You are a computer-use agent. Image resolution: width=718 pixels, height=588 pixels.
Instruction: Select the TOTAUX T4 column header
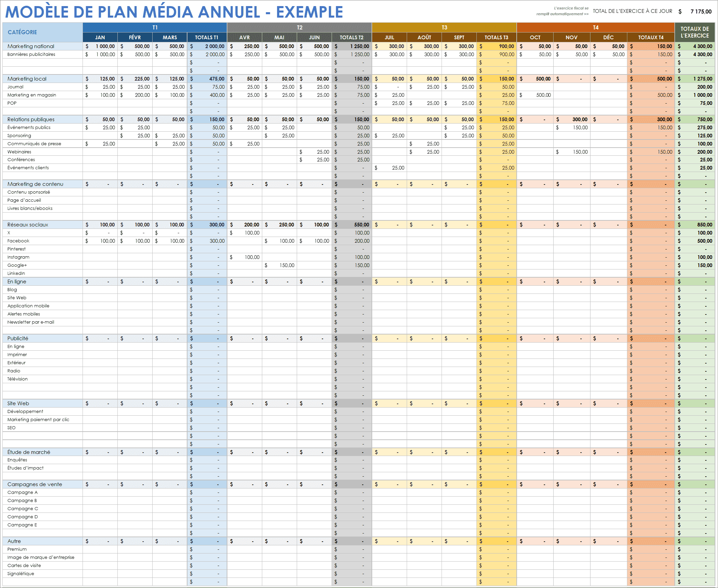tap(651, 37)
